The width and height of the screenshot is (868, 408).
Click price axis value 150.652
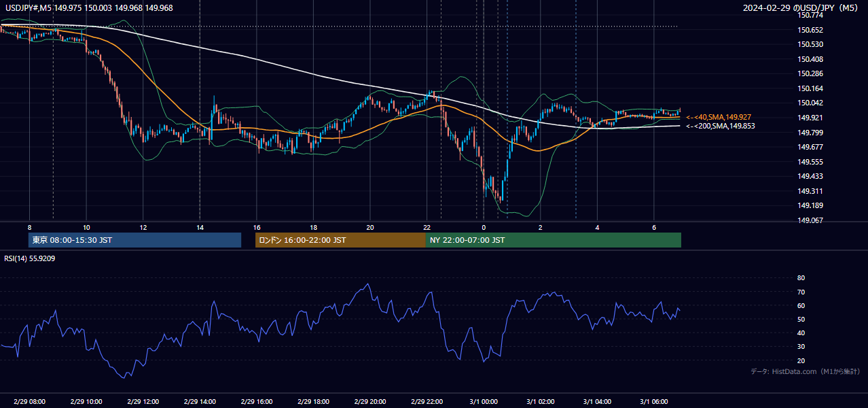tap(810, 30)
